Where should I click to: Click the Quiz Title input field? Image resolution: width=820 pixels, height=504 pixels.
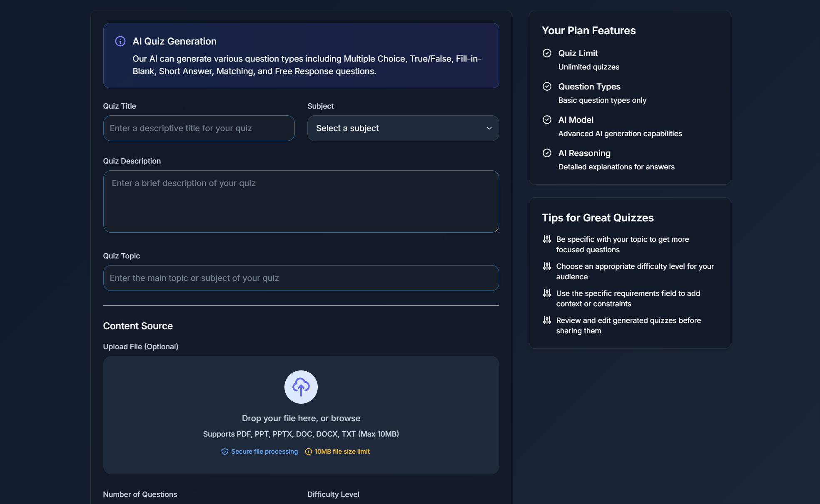pos(199,128)
